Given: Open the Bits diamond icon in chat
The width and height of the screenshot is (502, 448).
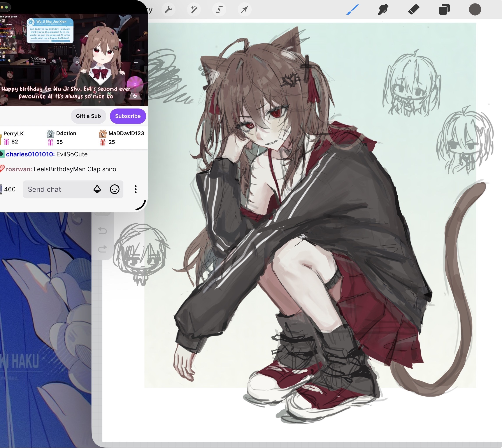Looking at the screenshot, I should [x=97, y=189].
